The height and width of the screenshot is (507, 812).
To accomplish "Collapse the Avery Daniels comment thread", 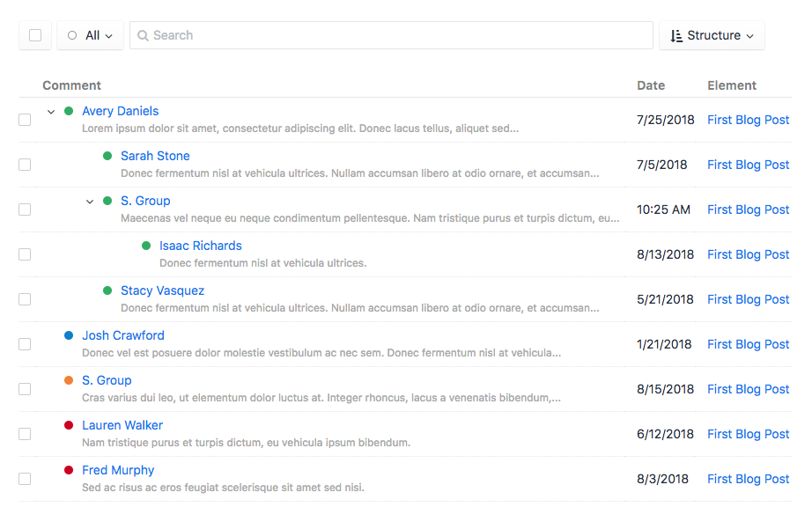I will point(51,111).
